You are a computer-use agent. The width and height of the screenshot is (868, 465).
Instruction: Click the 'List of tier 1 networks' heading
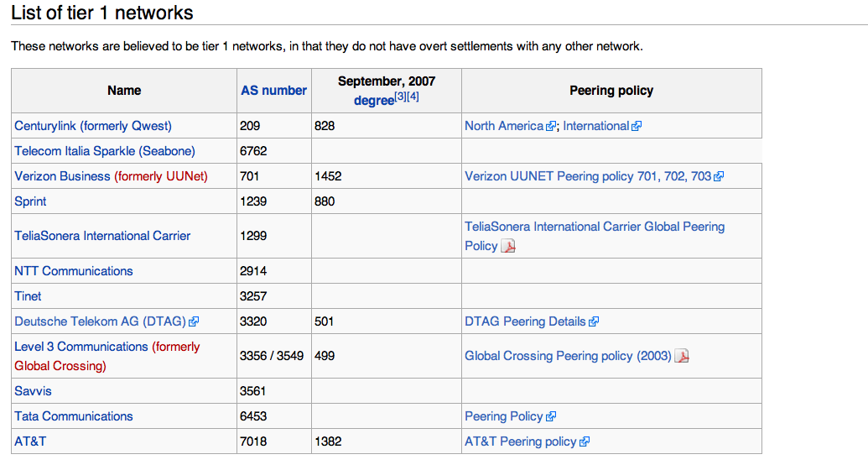[x=102, y=13]
